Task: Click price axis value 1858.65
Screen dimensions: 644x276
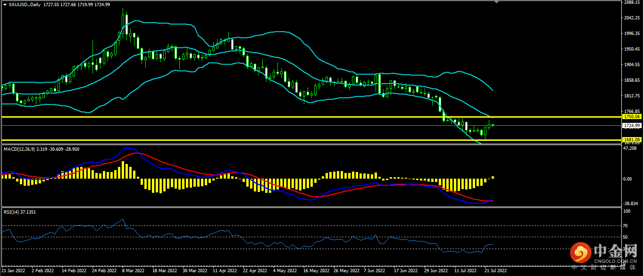Action: (x=631, y=80)
